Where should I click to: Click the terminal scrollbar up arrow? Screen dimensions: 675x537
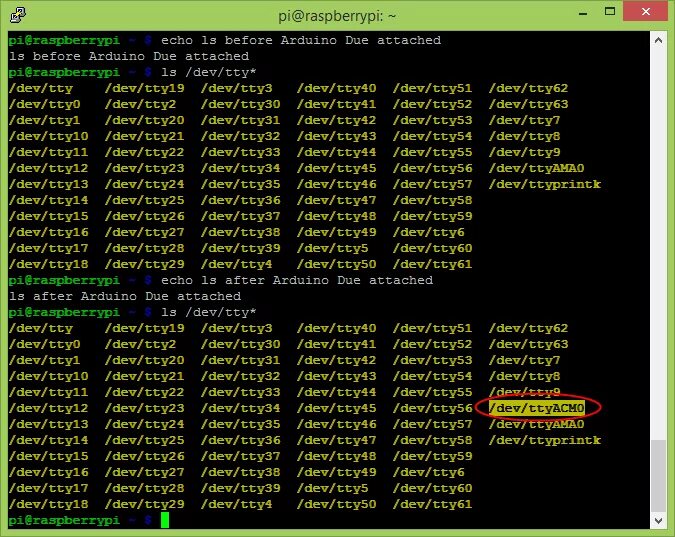click(658, 40)
